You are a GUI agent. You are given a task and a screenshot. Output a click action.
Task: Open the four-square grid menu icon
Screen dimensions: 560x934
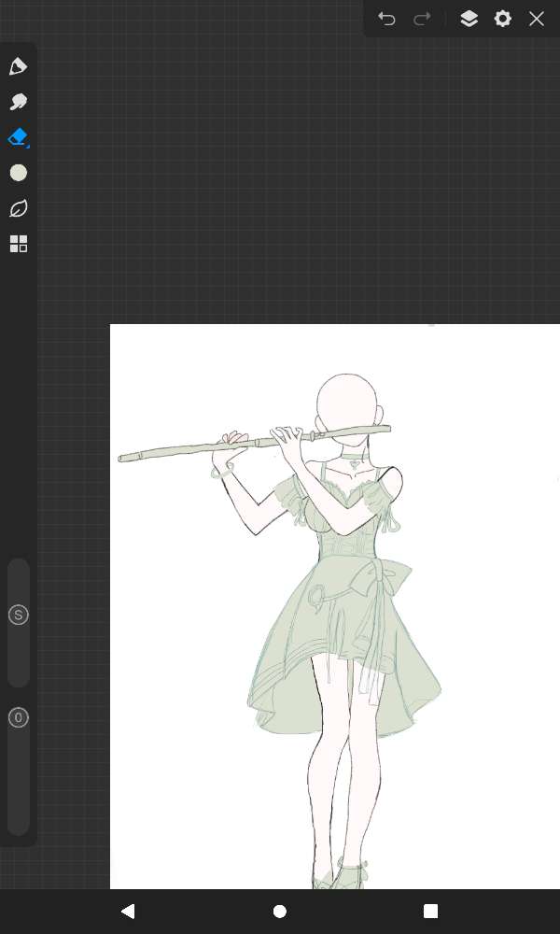click(18, 244)
